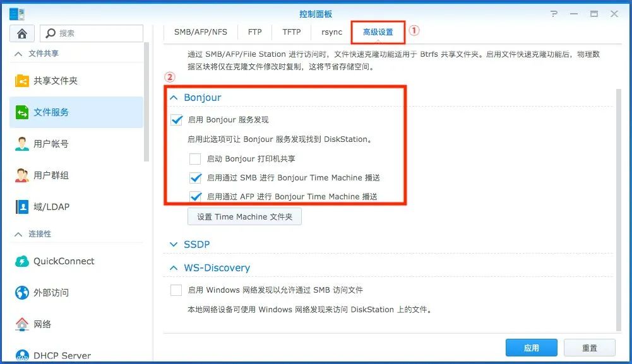The image size is (632, 364).
Task: Open 域/LDAP in the sidebar
Action: (76, 206)
